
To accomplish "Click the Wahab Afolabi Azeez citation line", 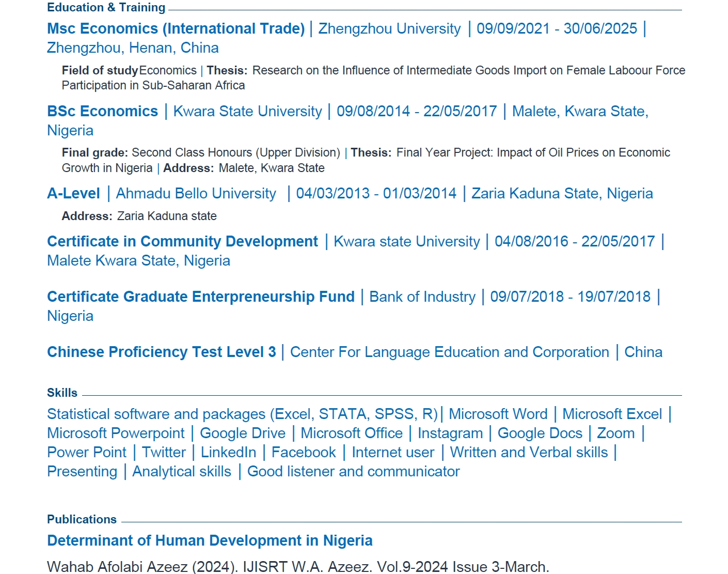I will point(298,566).
